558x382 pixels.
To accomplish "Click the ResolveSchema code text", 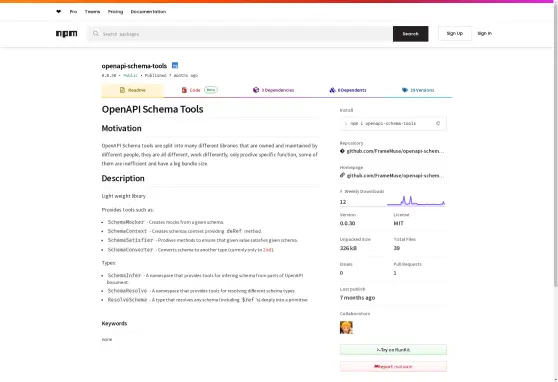I will [127, 300].
